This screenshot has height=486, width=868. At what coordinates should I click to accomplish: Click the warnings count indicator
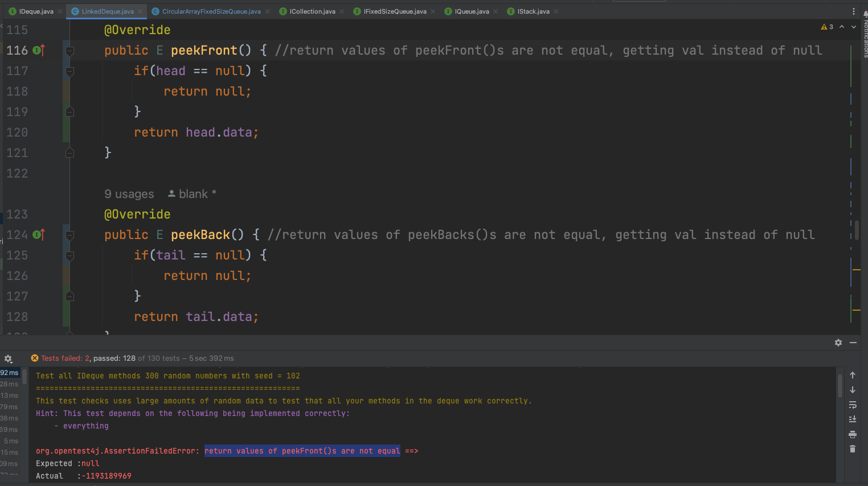[x=827, y=27]
